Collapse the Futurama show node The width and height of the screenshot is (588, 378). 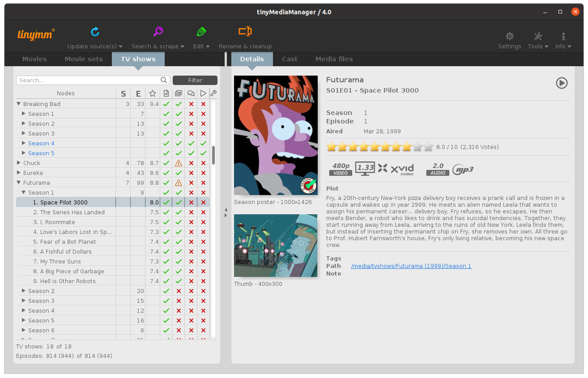pyautogui.click(x=19, y=183)
